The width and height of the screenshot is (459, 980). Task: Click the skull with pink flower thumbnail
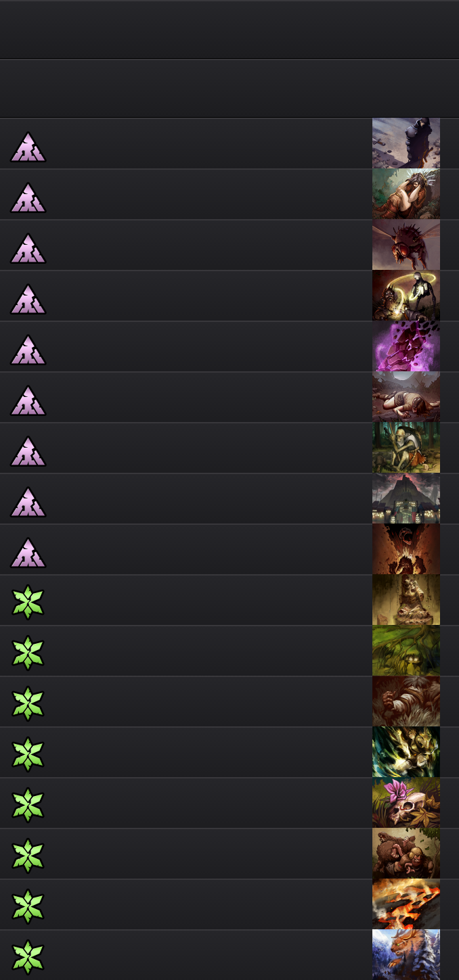click(x=406, y=803)
